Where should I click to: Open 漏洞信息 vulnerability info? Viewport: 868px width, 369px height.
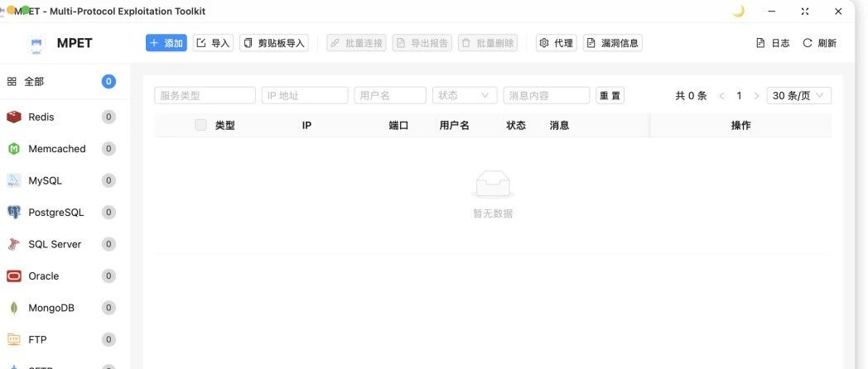(613, 43)
